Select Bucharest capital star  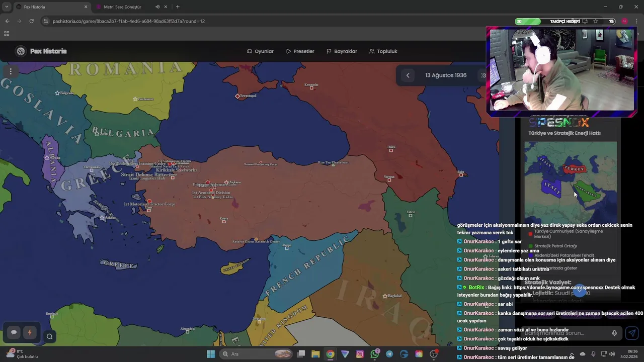tap(135, 99)
